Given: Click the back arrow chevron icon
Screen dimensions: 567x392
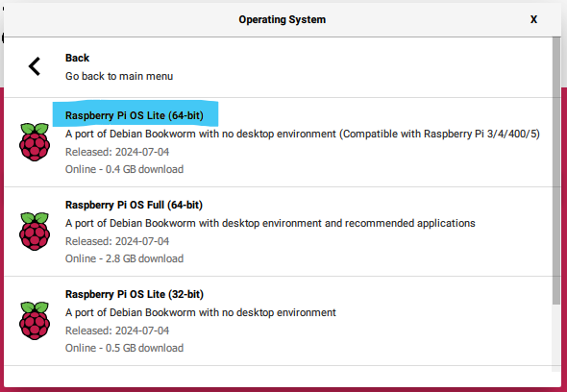Looking at the screenshot, I should click(x=35, y=66).
